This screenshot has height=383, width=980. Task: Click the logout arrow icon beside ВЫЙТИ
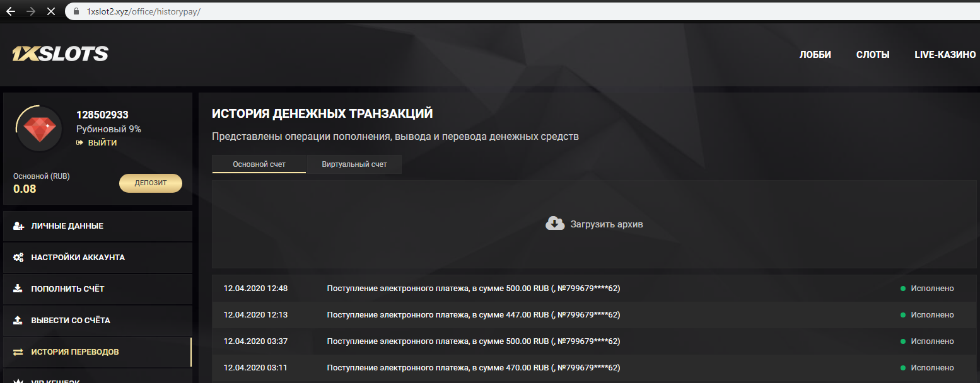point(80,143)
